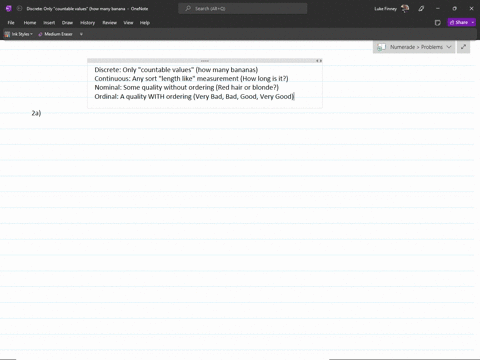The height and width of the screenshot is (360, 480).
Task: Switch to the View tab
Action: click(x=128, y=23)
